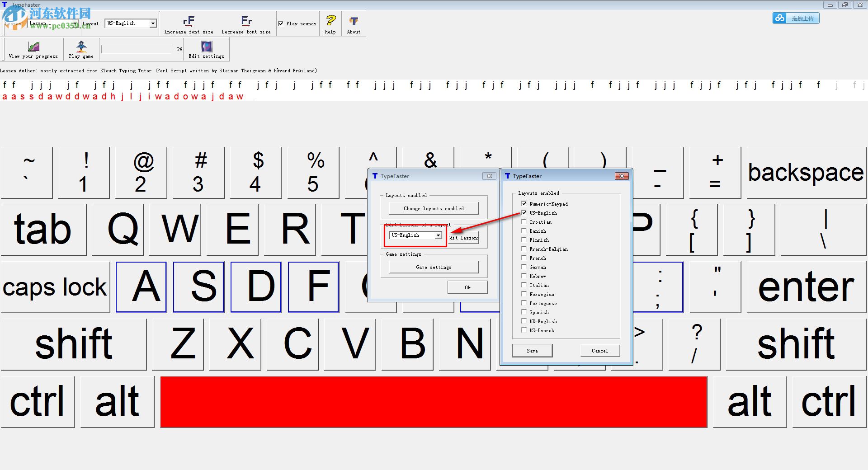This screenshot has width=868, height=470.
Task: View your typing progress
Action: [33, 49]
